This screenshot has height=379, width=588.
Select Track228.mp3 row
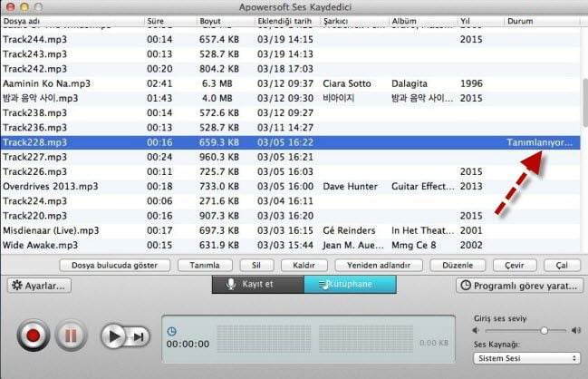(291, 142)
